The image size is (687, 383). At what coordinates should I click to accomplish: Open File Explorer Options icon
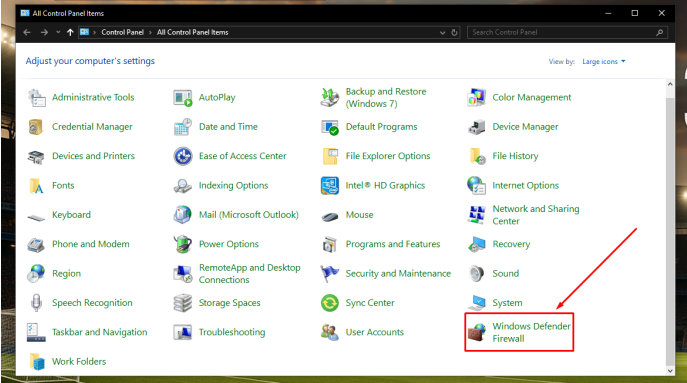330,156
